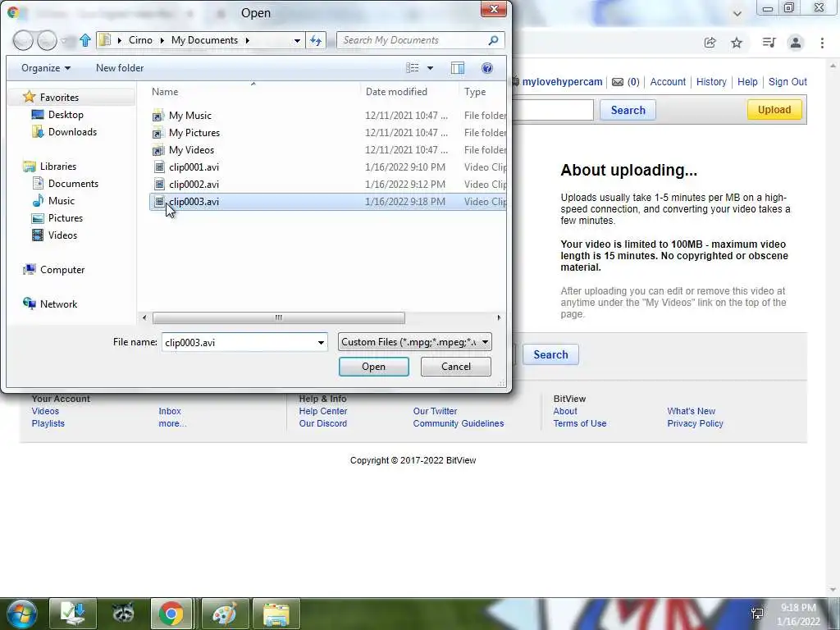Image resolution: width=840 pixels, height=630 pixels.
Task: Open the Pictures library
Action: (57, 218)
